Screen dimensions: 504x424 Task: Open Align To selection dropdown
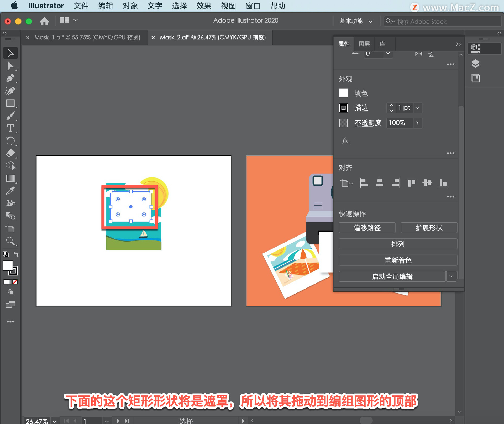click(x=346, y=183)
